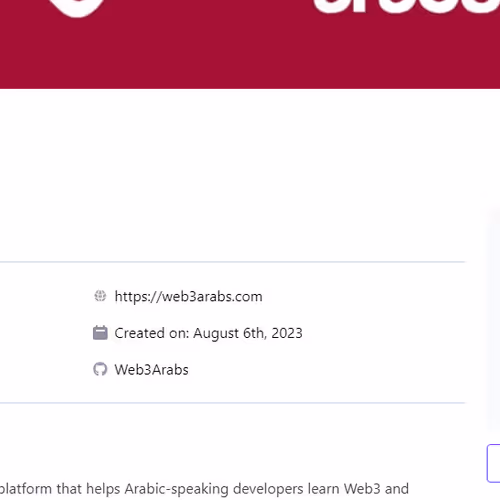The width and height of the screenshot is (500, 500).
Task: Open the https://web3arabs.com website link
Action: click(188, 297)
